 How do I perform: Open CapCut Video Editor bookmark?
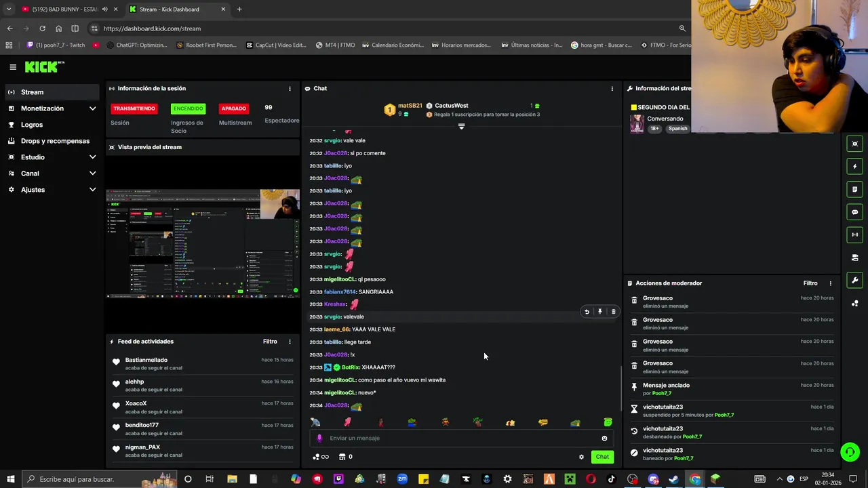coord(277,45)
